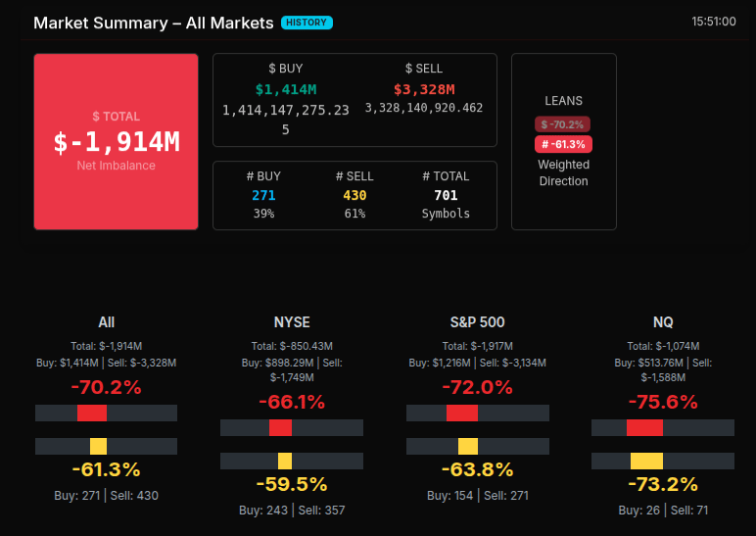Select the green $1,414M buy value
Viewport: 756px width, 536px height.
click(286, 90)
